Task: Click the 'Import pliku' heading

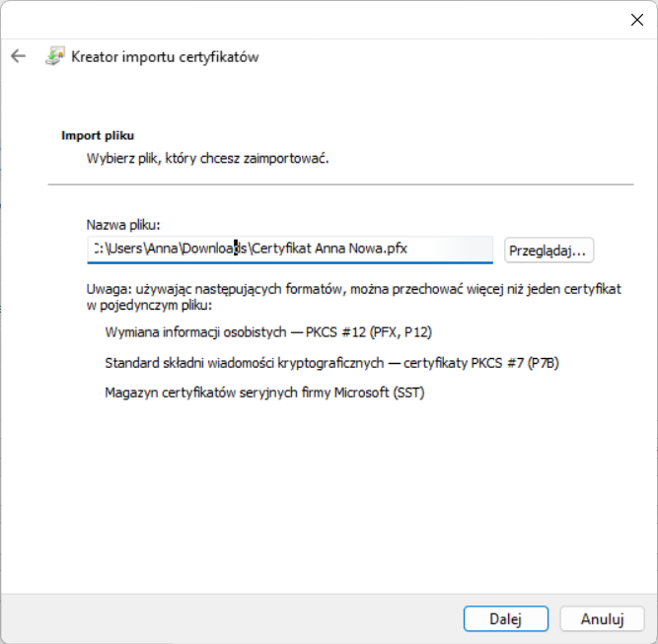Action: 98,135
